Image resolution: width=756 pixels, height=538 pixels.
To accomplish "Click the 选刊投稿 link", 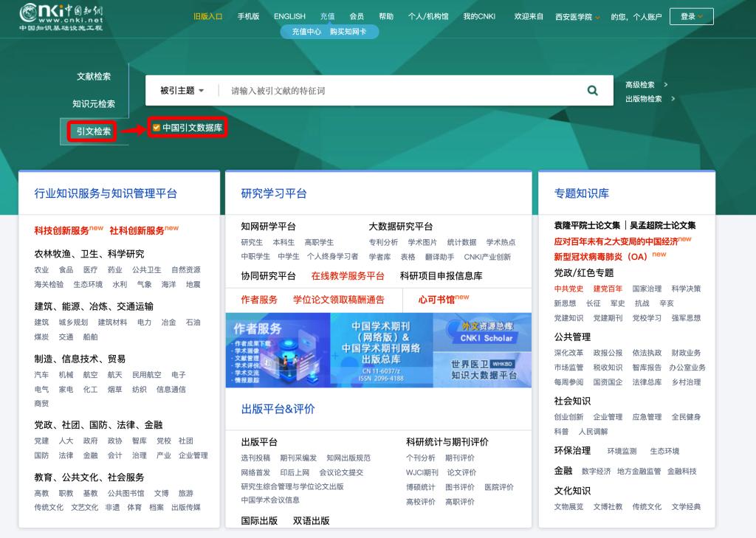I will pyautogui.click(x=255, y=458).
